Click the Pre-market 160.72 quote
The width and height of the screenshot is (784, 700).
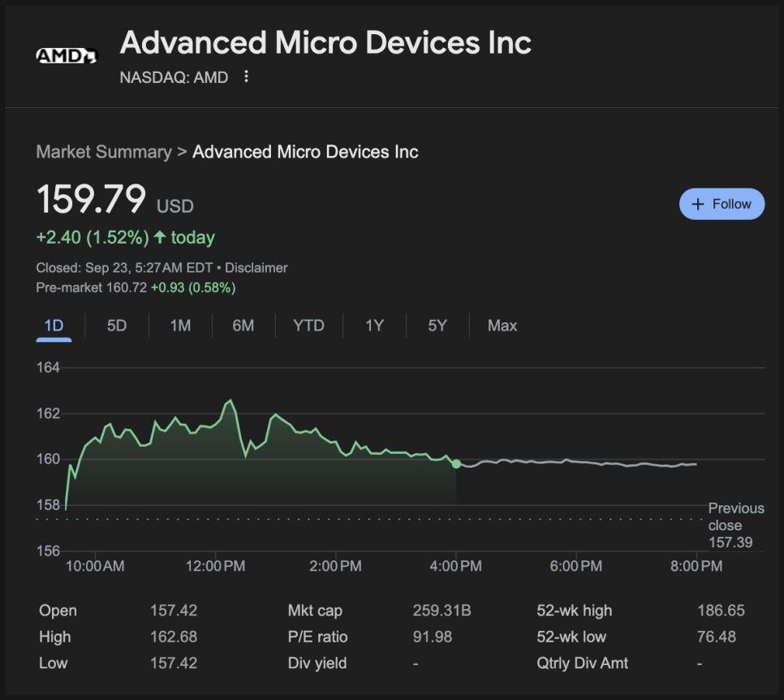pos(92,287)
